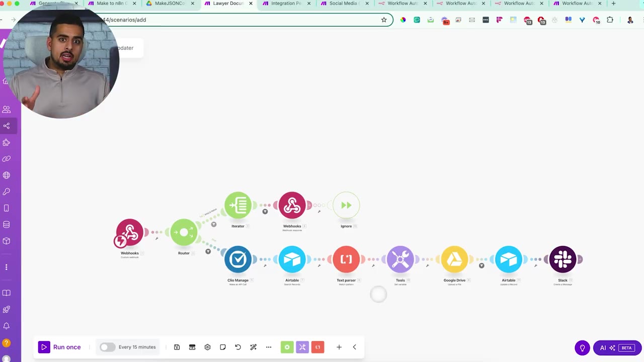The height and width of the screenshot is (362, 644).
Task: Open the more options ellipsis in toolbar
Action: click(x=269, y=347)
